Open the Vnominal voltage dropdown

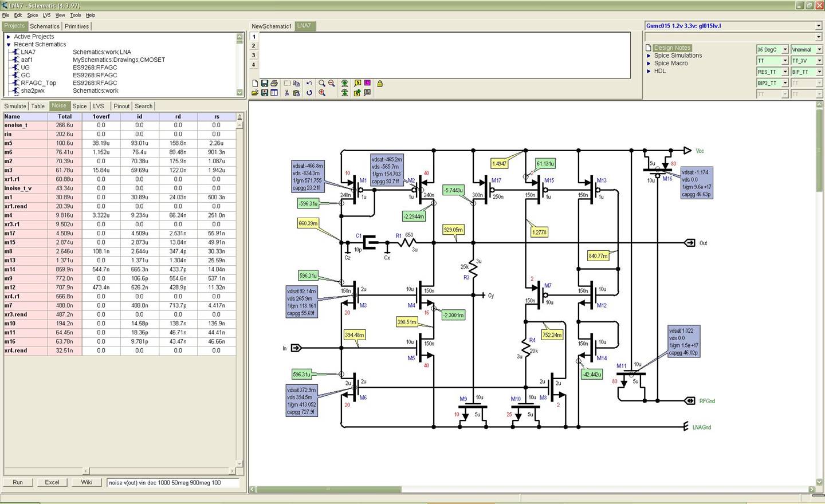pyautogui.click(x=819, y=50)
